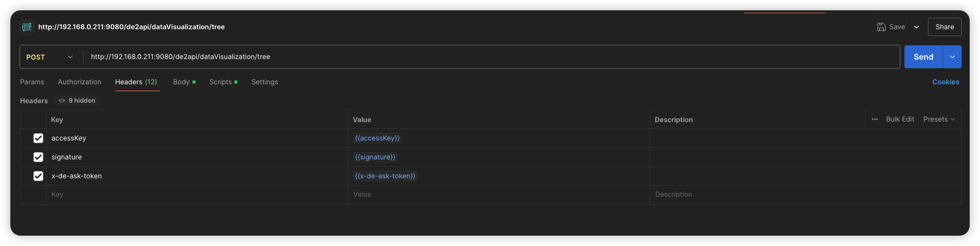
Task: Expand the Save options arrow
Action: click(x=916, y=27)
